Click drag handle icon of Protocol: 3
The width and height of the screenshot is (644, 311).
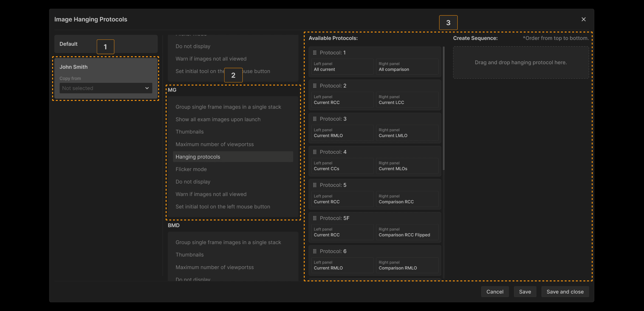coord(315,119)
